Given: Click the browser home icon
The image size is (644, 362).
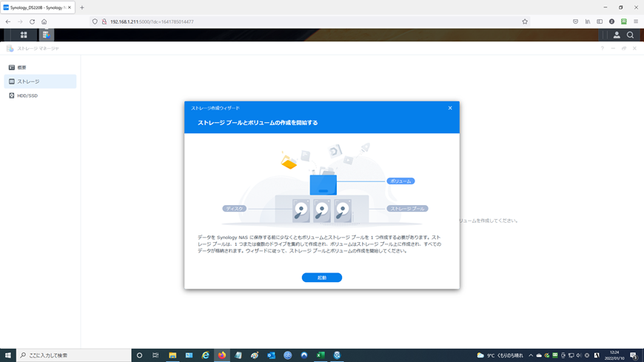Looking at the screenshot, I should pyautogui.click(x=44, y=21).
